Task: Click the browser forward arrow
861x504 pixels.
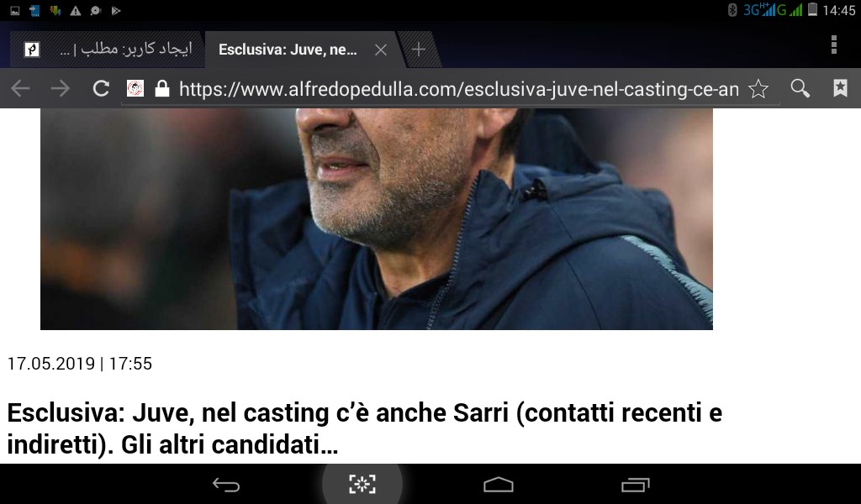Action: coord(61,88)
